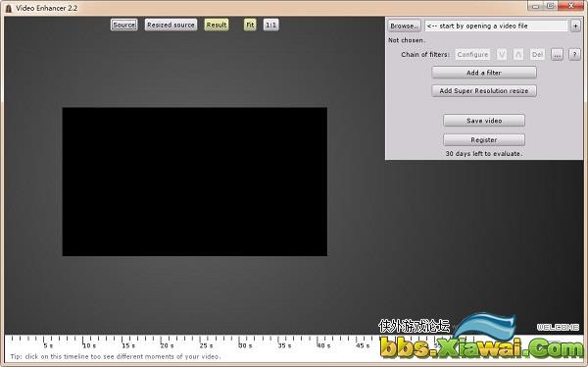588x367 pixels.
Task: Open the ellipsis filter options button
Action: click(x=557, y=55)
